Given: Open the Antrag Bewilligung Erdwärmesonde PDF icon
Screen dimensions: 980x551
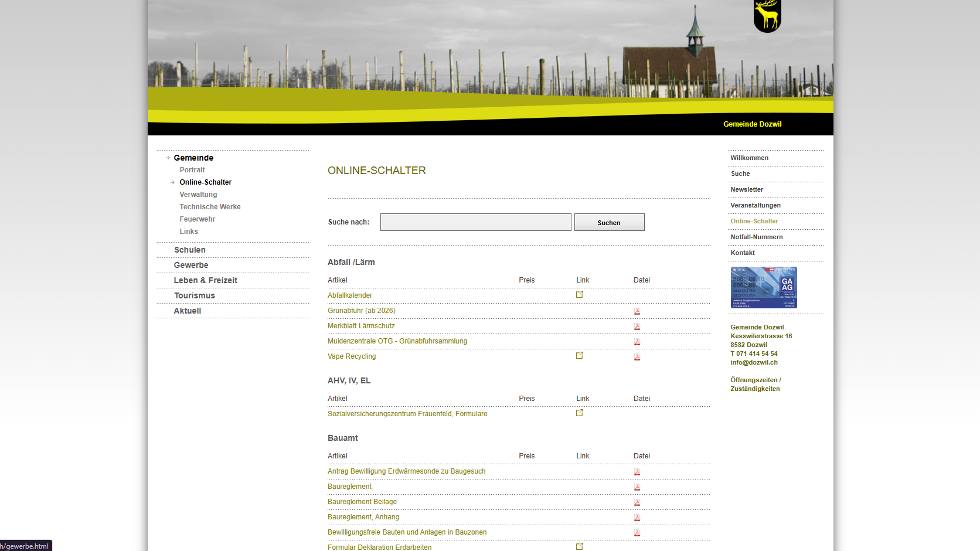Looking at the screenshot, I should point(637,472).
